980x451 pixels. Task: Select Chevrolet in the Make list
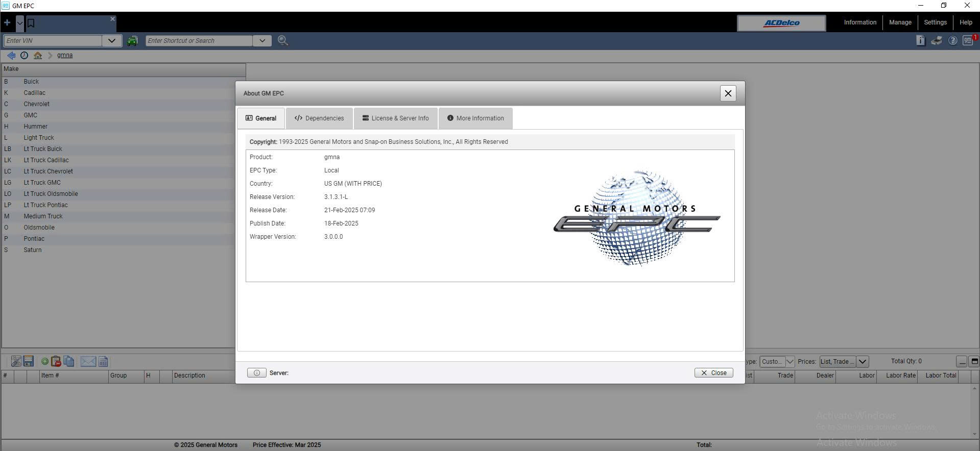[118, 104]
